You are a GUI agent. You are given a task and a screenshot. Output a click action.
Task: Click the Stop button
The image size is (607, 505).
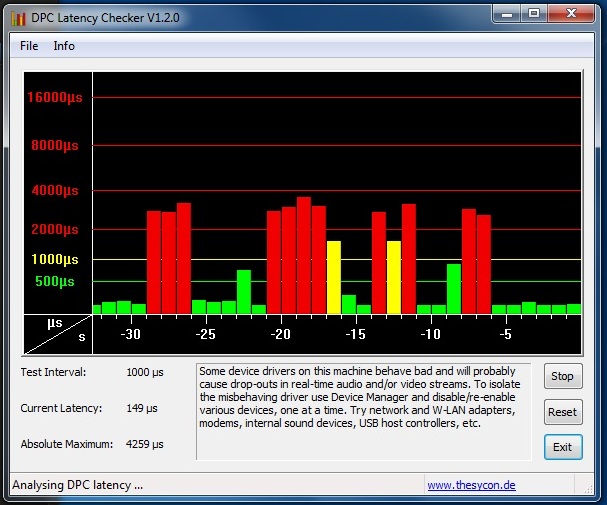tap(563, 376)
